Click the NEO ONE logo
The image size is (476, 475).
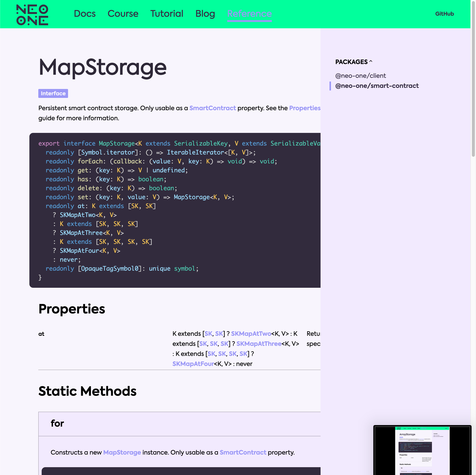[32, 15]
